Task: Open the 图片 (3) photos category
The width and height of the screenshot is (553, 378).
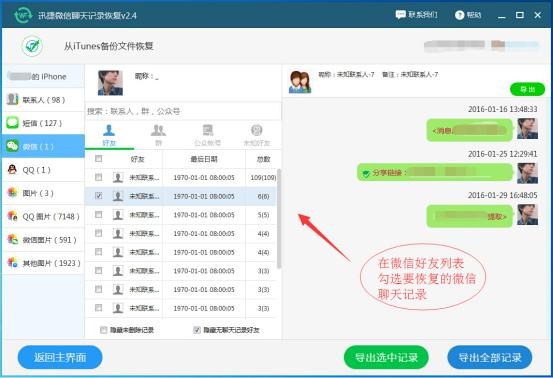Action: coord(43,193)
